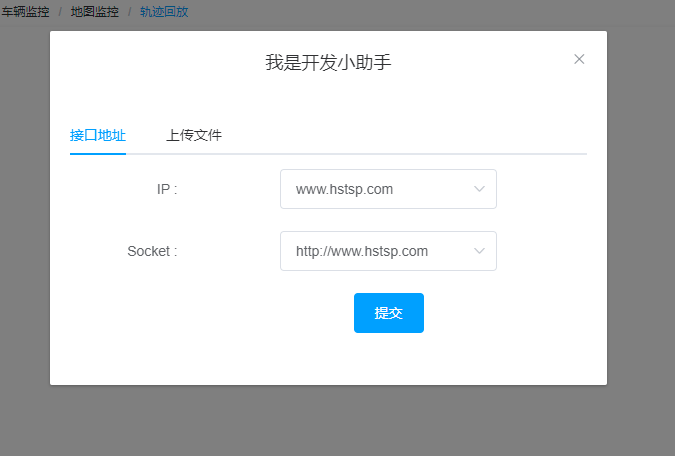The height and width of the screenshot is (456, 675).
Task: Click the Socket field showing http://www.hstsp.com
Action: [x=388, y=251]
